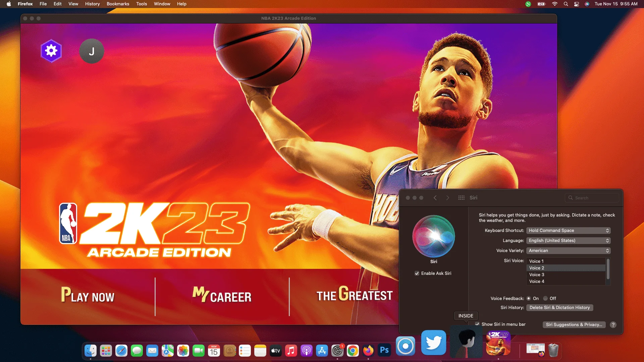644x362 pixels.
Task: Open INSIDE game icon in the dock
Action: tap(466, 342)
